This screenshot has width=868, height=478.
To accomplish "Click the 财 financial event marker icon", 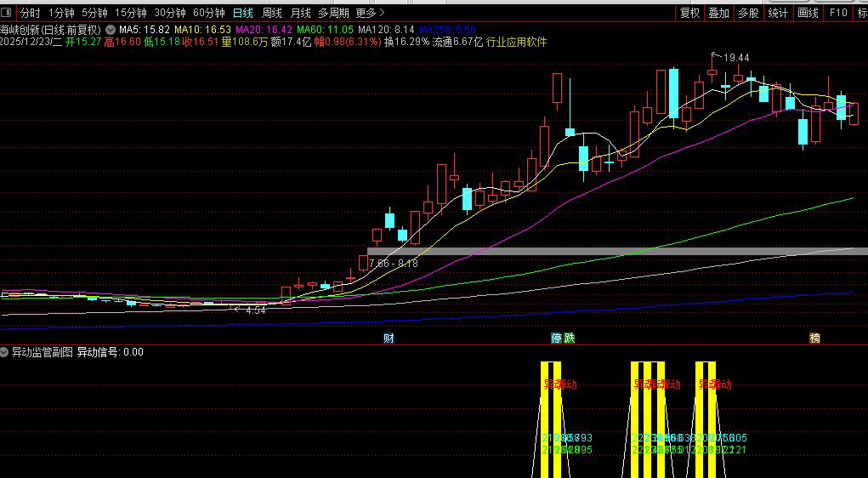I will (389, 339).
